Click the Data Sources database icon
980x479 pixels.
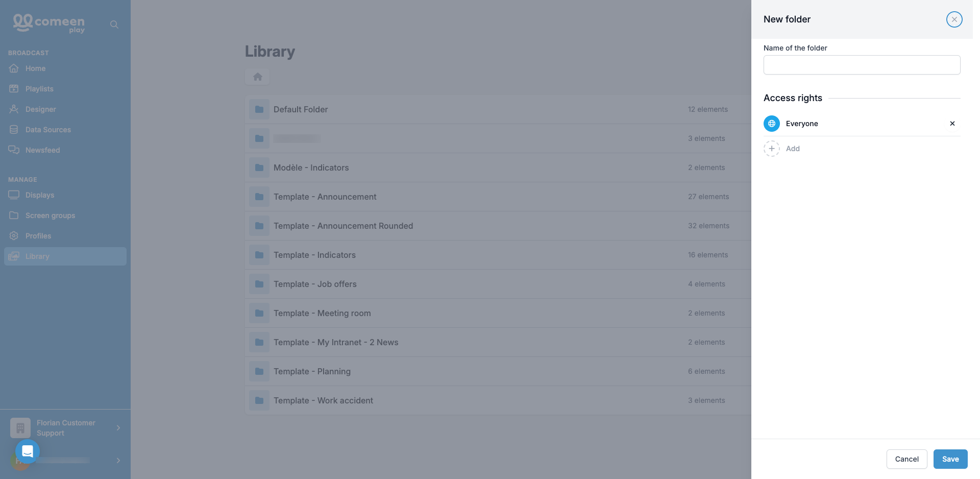[14, 129]
